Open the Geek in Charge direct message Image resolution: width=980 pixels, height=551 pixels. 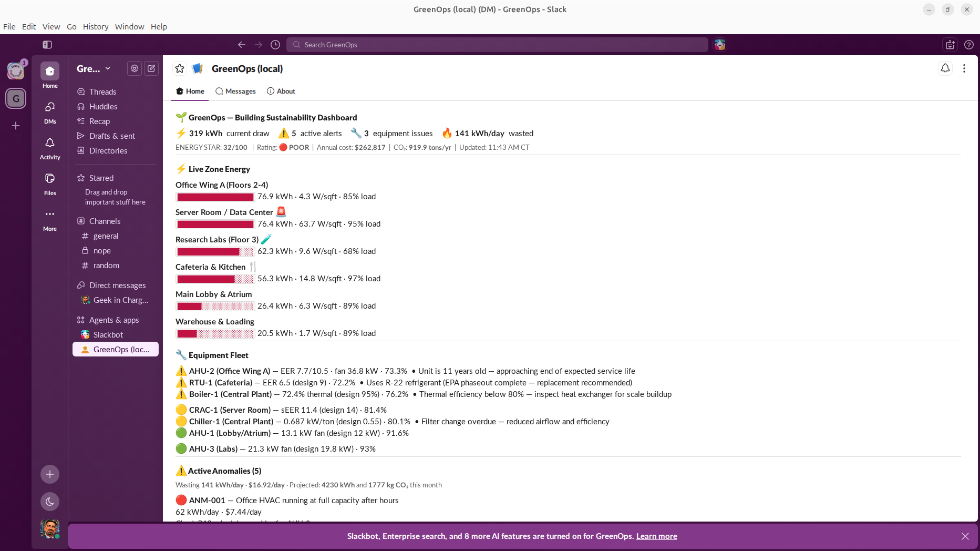pyautogui.click(x=116, y=300)
